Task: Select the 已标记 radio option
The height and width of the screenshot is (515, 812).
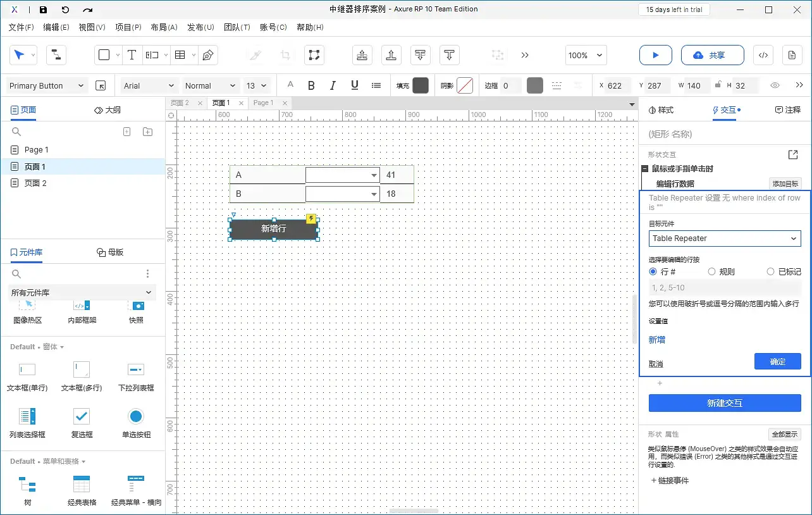Action: (x=770, y=271)
